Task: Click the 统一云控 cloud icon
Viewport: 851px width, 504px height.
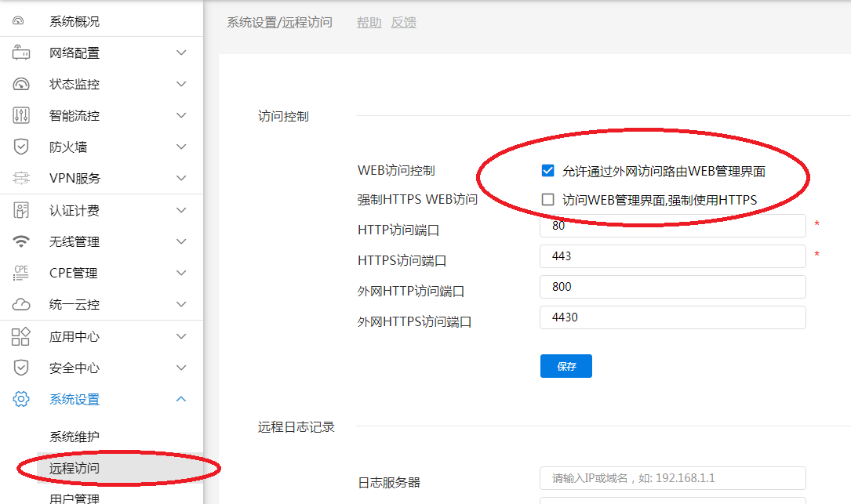Action: click(x=21, y=305)
